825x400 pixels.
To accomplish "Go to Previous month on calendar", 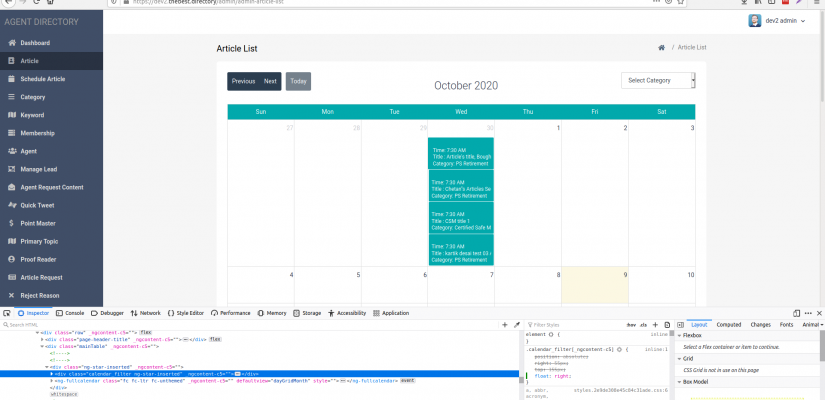I will [x=242, y=81].
